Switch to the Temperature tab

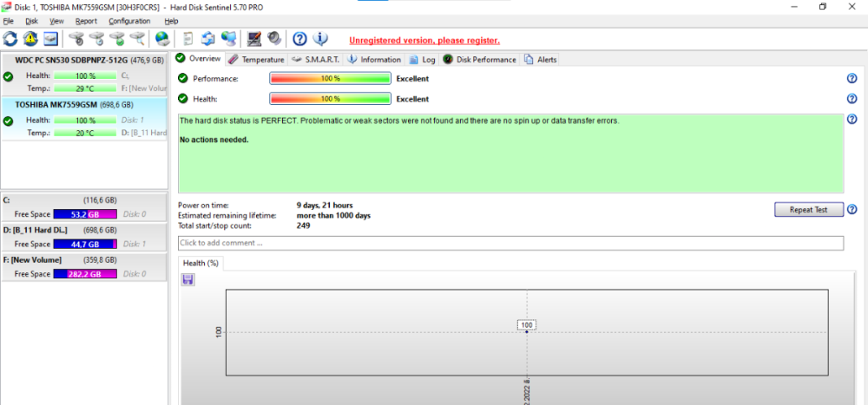[x=256, y=60]
